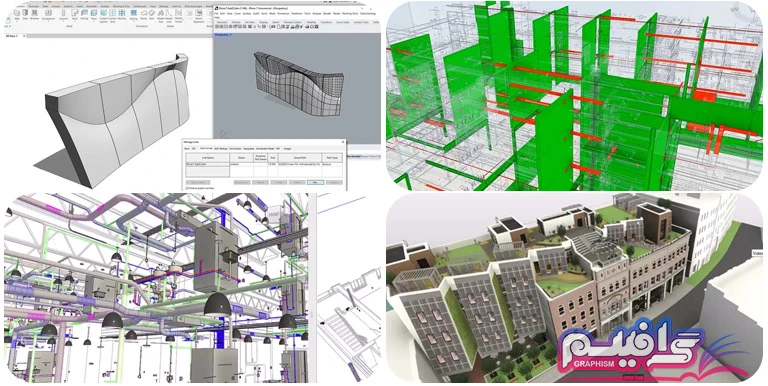Click the Reload From button

[x=242, y=183]
